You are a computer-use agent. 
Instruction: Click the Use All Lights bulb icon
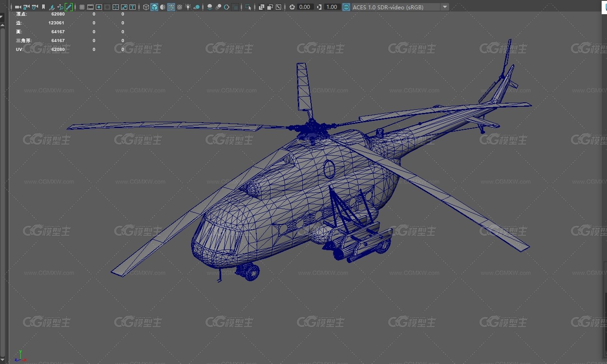(188, 7)
